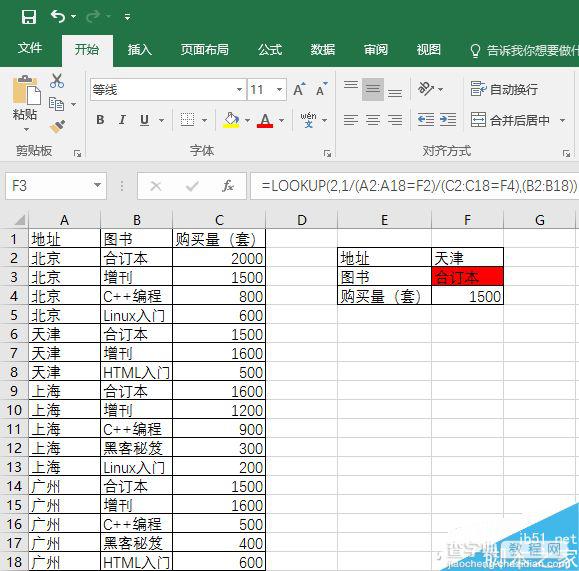Click the Paste (粘贴) clipboard icon
Viewport: 579px width, 571px height.
coord(27,90)
